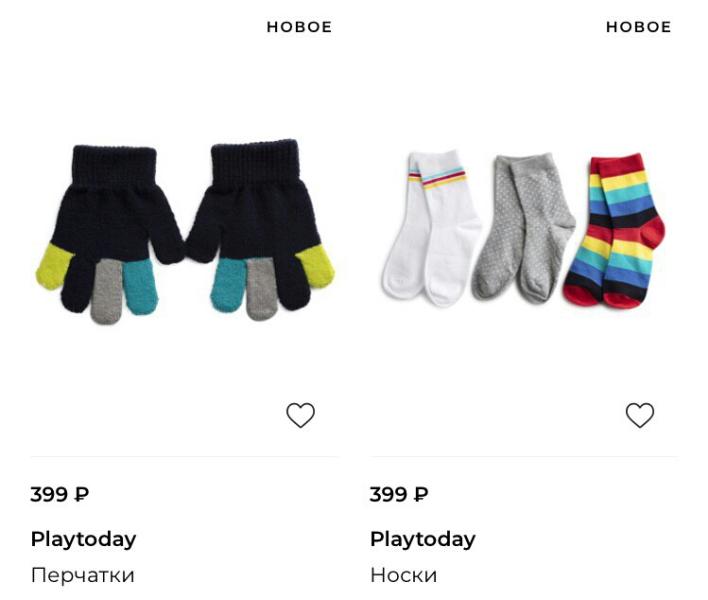The height and width of the screenshot is (600, 708).
Task: Add the gloves to favorites via heart icon
Action: (301, 415)
